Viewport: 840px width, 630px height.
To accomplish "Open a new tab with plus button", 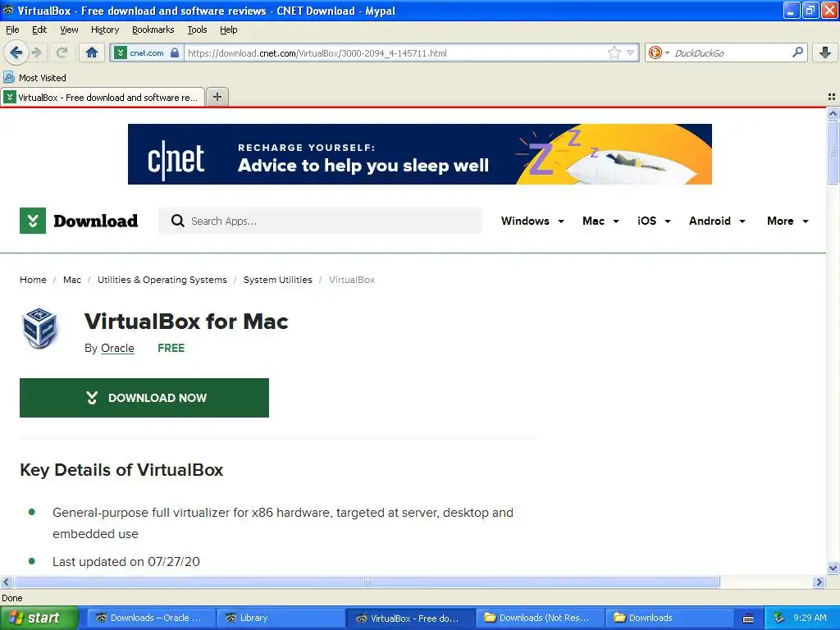I will (217, 97).
